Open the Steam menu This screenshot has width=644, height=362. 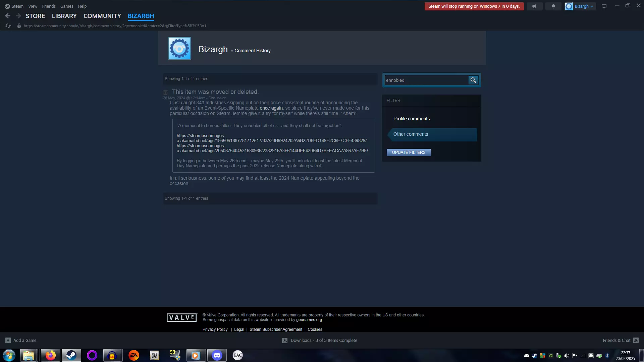point(17,6)
